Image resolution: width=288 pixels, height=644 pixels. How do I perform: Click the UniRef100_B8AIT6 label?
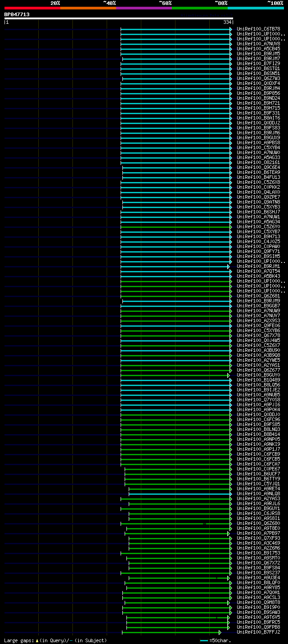(x=259, y=118)
